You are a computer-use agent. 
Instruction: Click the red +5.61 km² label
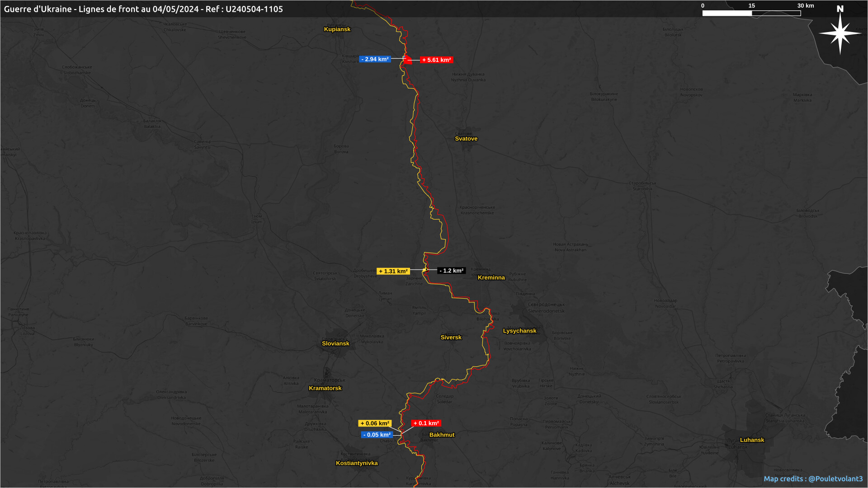(x=436, y=60)
